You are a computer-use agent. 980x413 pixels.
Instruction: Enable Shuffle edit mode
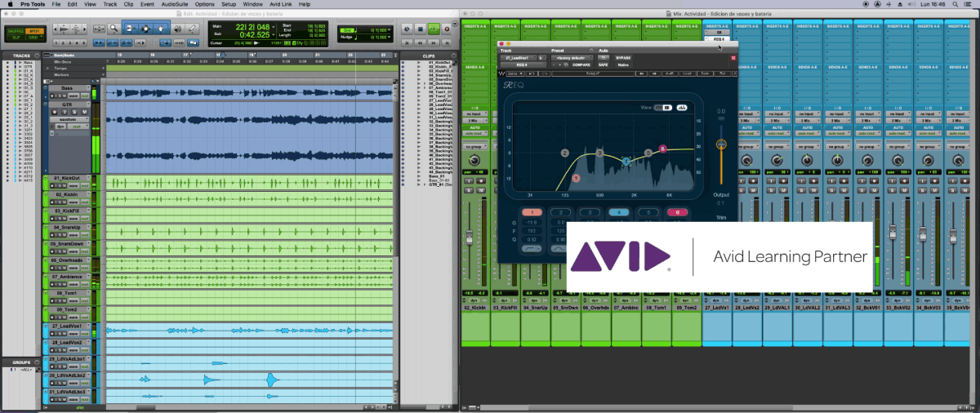(x=15, y=31)
